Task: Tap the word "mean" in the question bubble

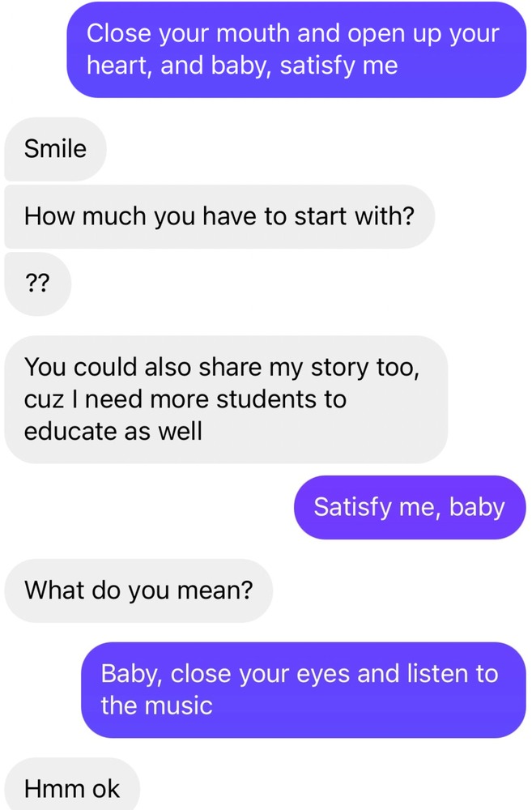Action: (211, 589)
